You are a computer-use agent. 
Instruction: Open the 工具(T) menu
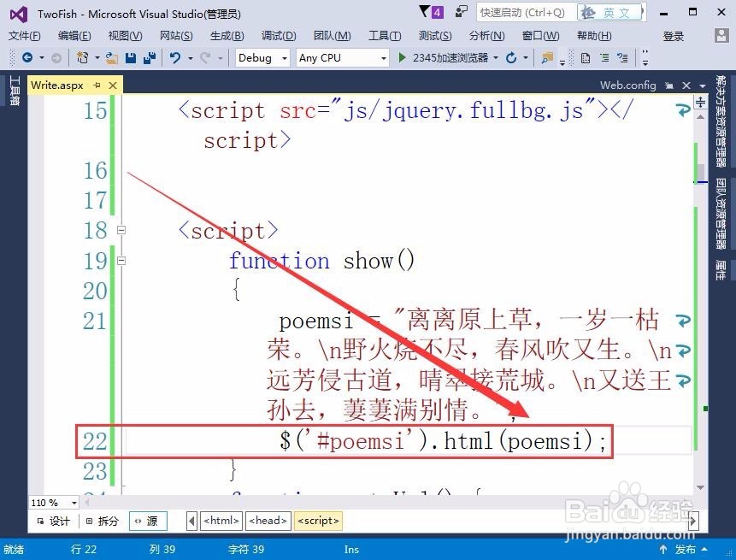[x=385, y=36]
